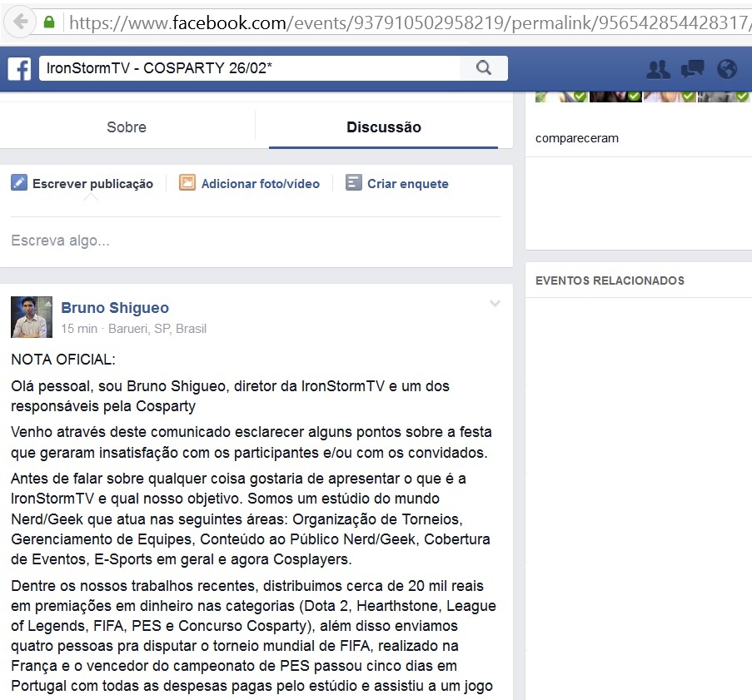Click the green padlock security icon
The image size is (752, 700).
[48, 22]
